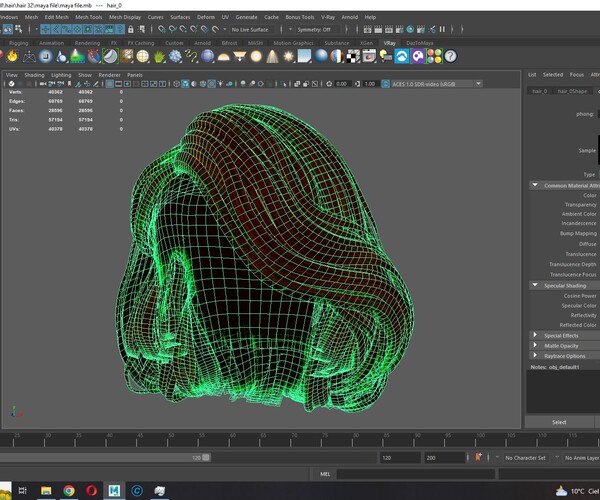
Task: Click the Select button in Attribute Editor
Action: pos(559,422)
